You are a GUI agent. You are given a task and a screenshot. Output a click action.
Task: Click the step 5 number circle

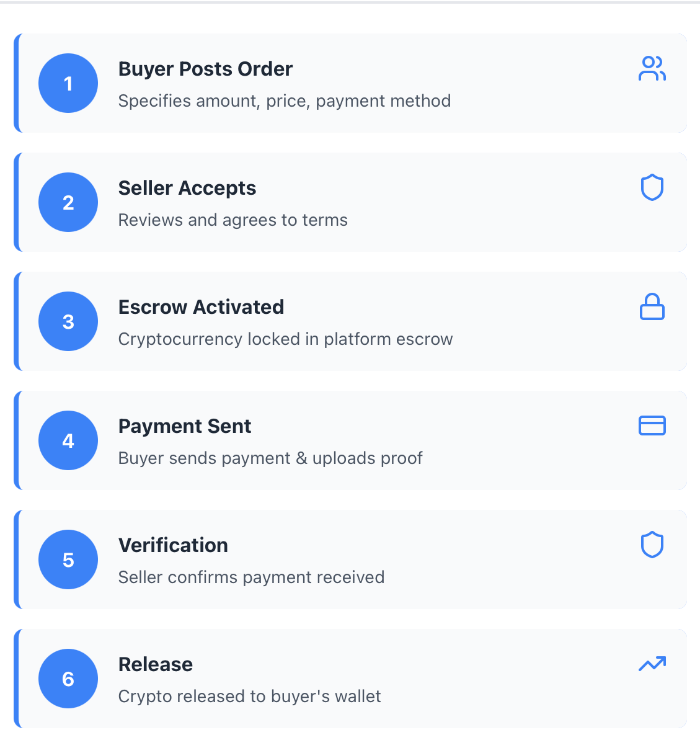[68, 559]
